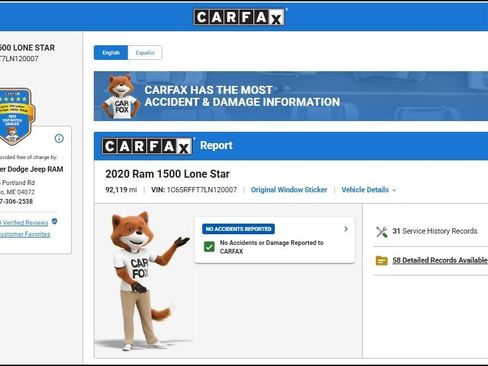Click the yellow folder records icon

pyautogui.click(x=382, y=261)
